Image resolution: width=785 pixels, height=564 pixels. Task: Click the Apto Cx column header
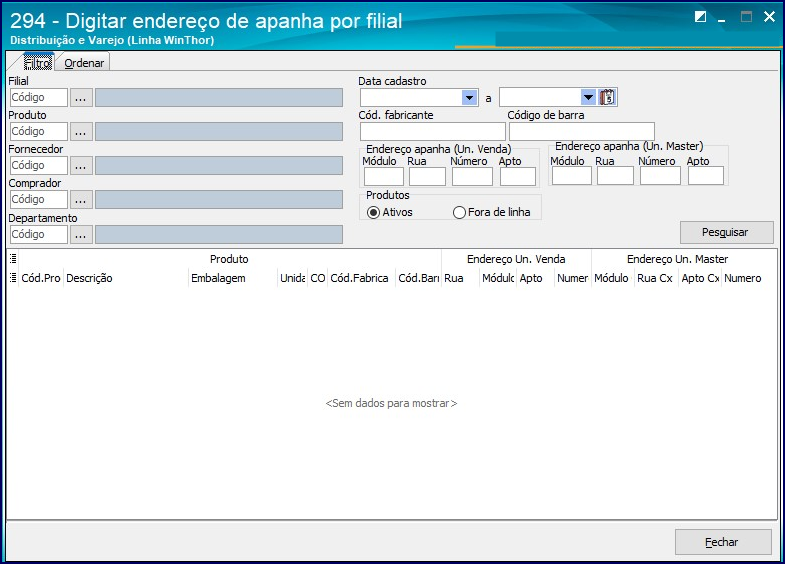(x=700, y=278)
